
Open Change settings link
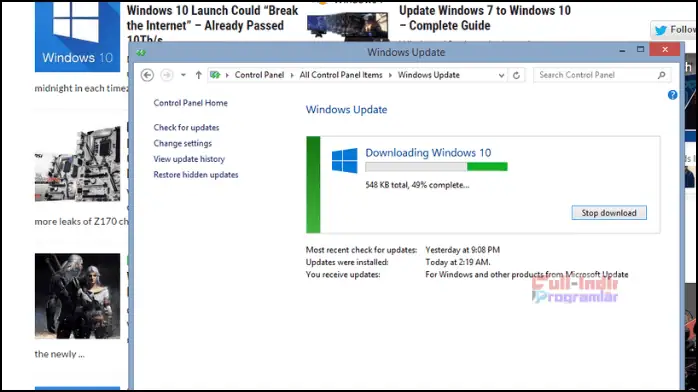[x=183, y=143]
